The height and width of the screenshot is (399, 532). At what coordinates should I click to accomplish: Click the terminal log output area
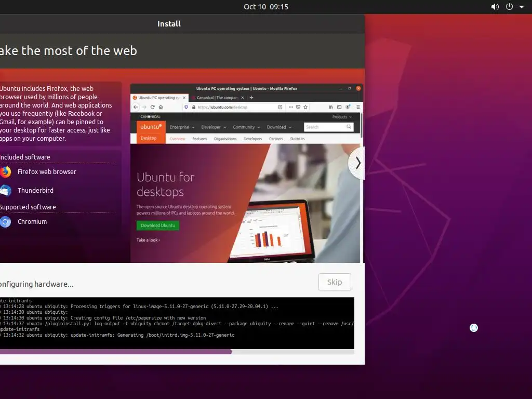click(x=177, y=323)
